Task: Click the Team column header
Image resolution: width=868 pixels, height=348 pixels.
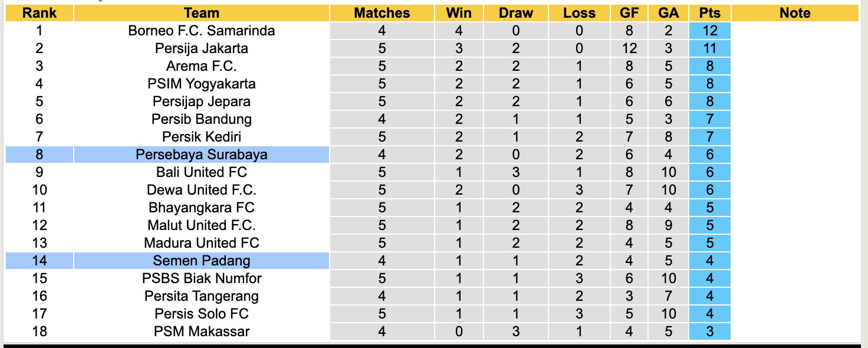Action: [x=201, y=13]
